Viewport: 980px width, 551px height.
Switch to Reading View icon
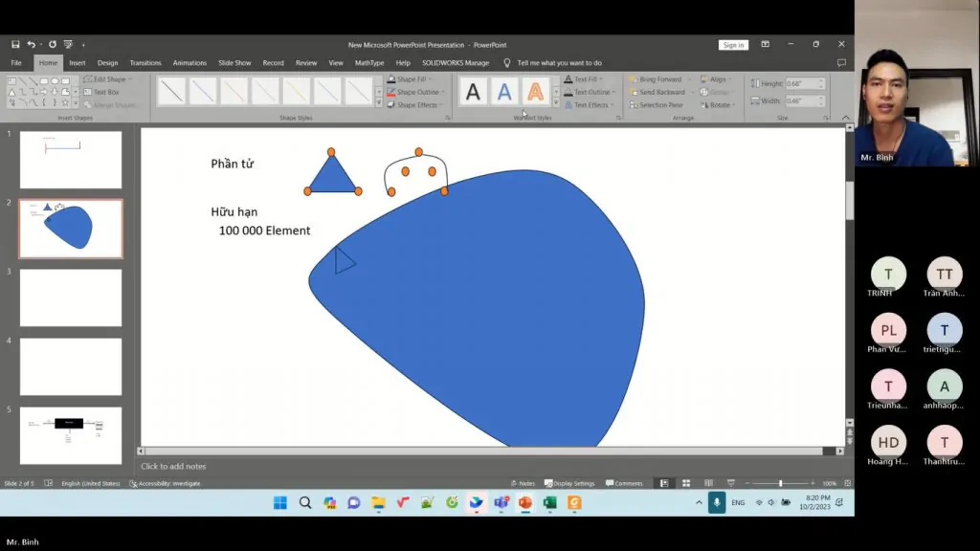click(708, 483)
